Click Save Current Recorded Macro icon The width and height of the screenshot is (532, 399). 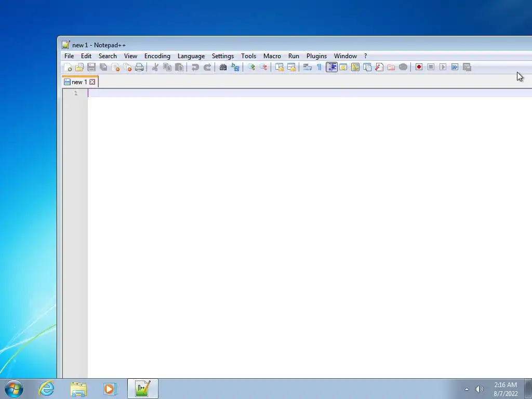tap(467, 67)
